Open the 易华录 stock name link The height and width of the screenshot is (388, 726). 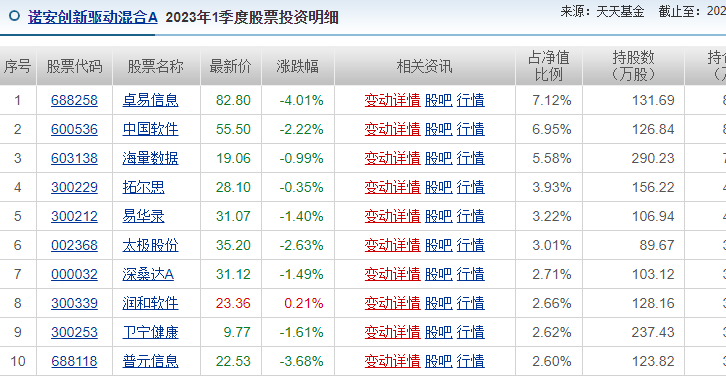tap(144, 216)
